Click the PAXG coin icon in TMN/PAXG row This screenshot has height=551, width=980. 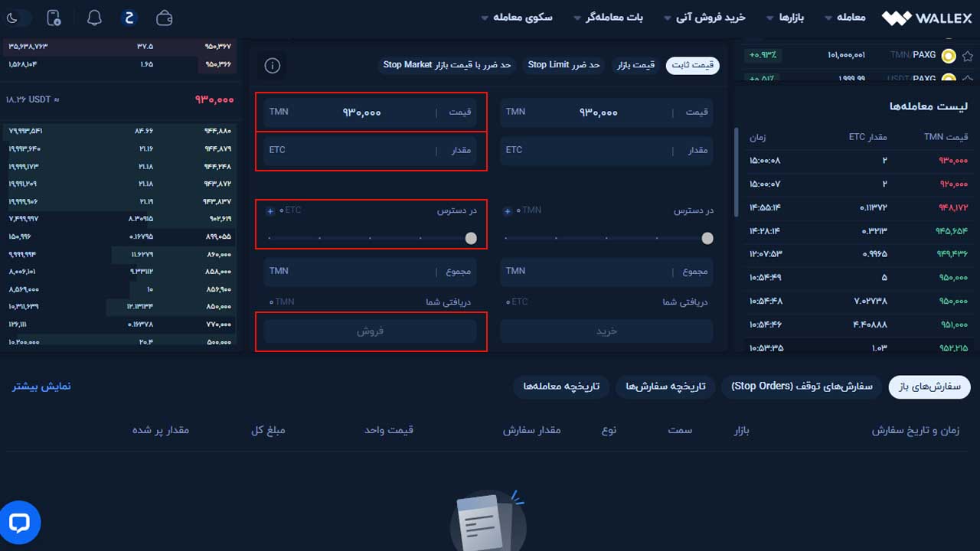pos(949,55)
